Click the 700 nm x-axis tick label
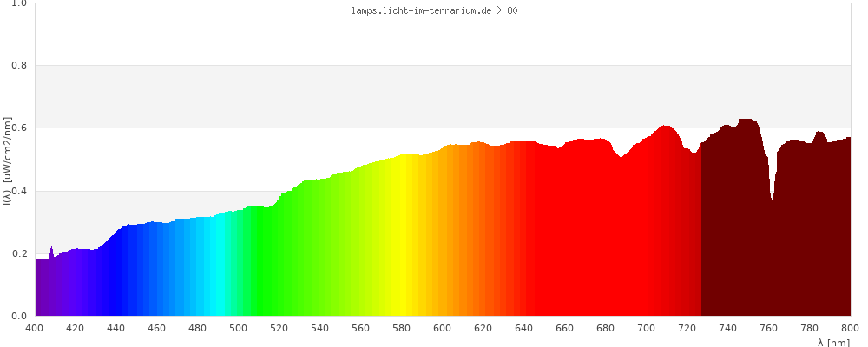 (x=647, y=328)
